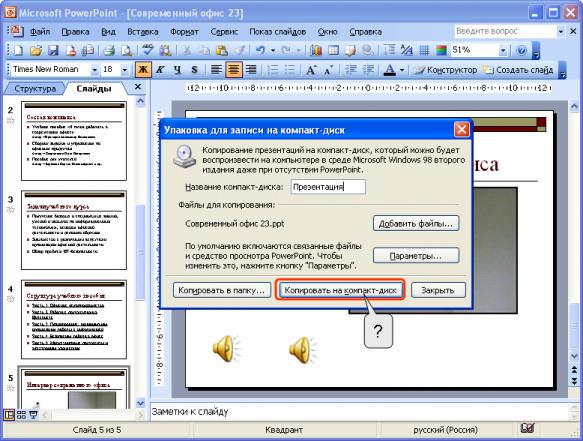The image size is (583, 441).
Task: Click the Print icon in toolbar
Action: 109,50
